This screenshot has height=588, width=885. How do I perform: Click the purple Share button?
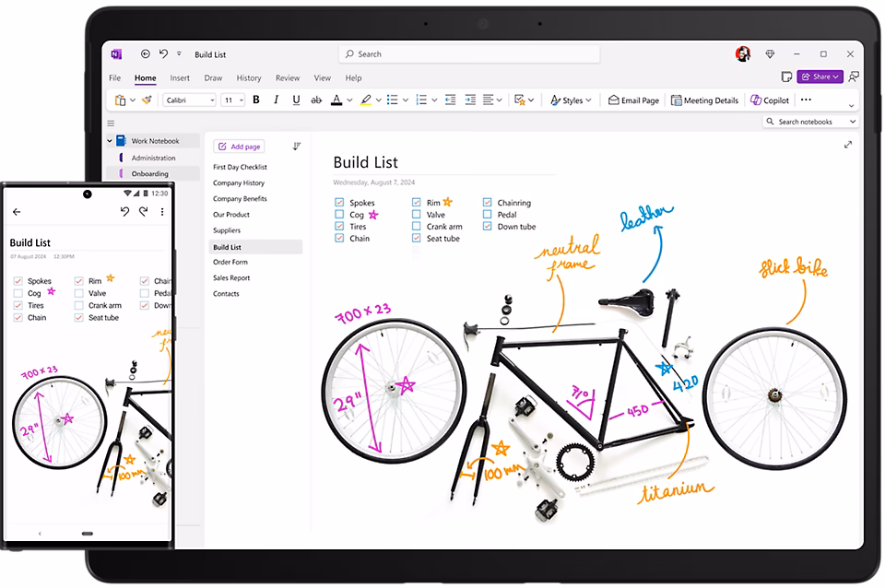[x=818, y=76]
